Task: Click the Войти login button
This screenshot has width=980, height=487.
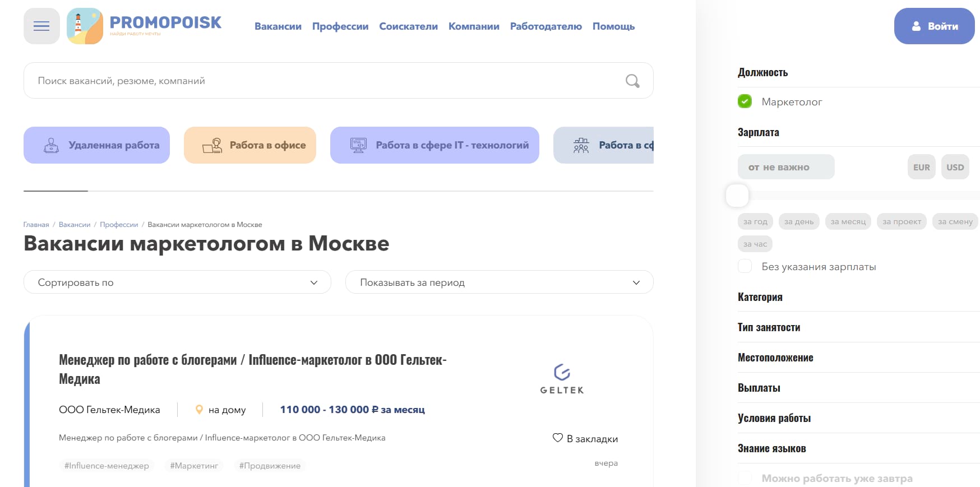Action: pyautogui.click(x=934, y=26)
